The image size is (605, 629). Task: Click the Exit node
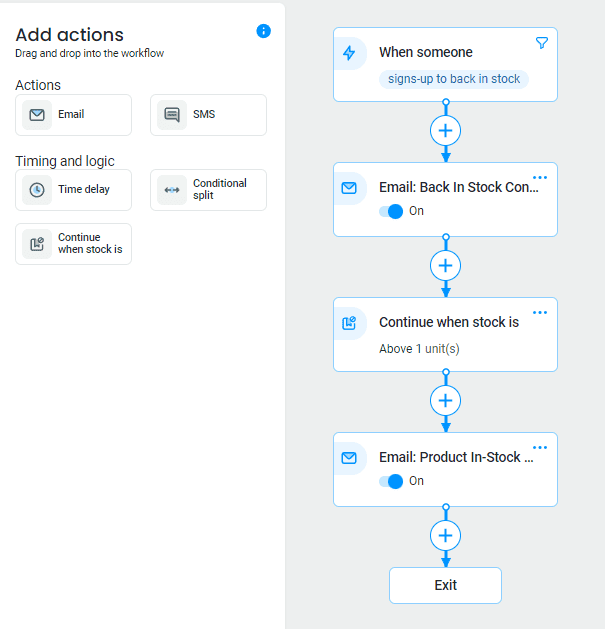[x=445, y=585]
